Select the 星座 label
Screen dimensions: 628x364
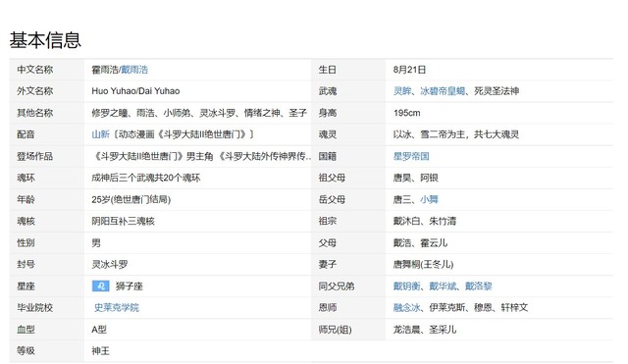coord(26,286)
